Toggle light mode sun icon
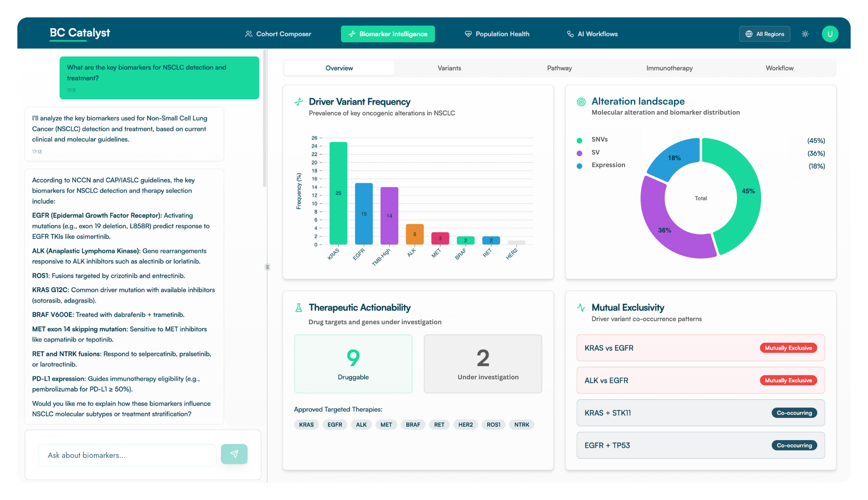868x500 pixels. pos(805,34)
